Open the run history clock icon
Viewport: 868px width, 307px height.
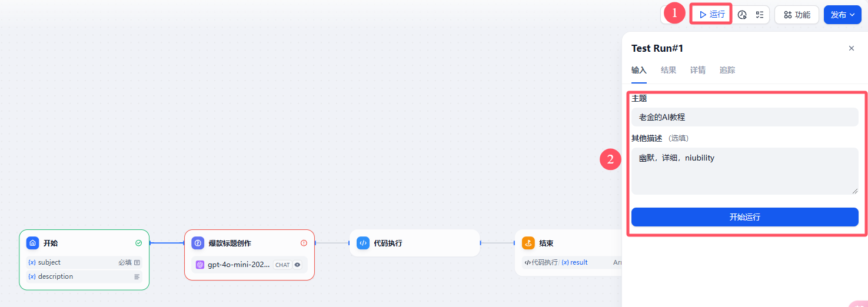click(x=742, y=15)
